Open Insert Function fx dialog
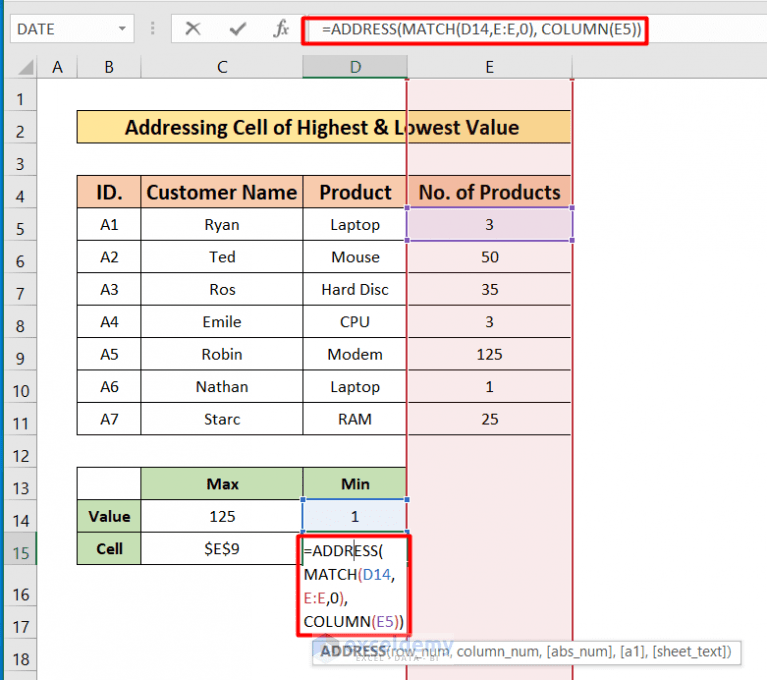This screenshot has width=767, height=680. click(281, 29)
